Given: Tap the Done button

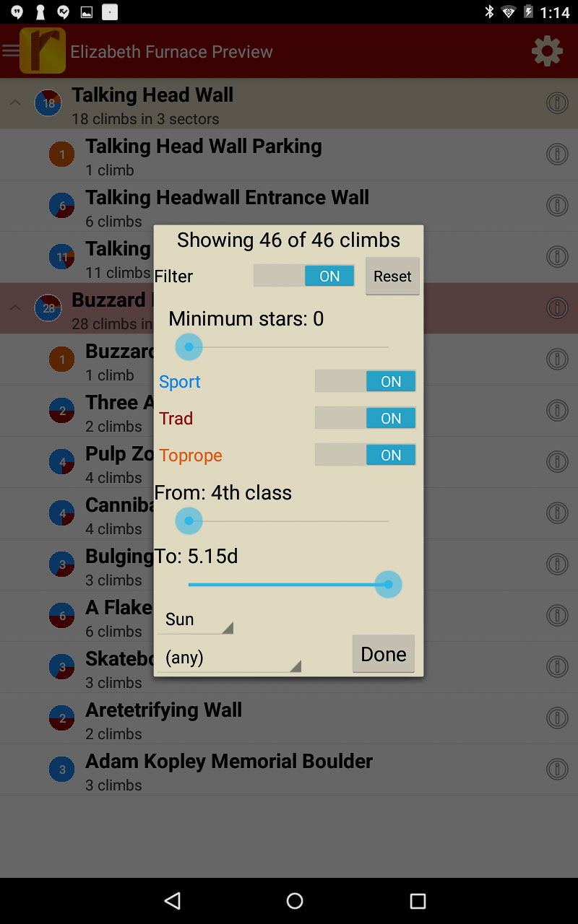Looking at the screenshot, I should click(x=383, y=654).
